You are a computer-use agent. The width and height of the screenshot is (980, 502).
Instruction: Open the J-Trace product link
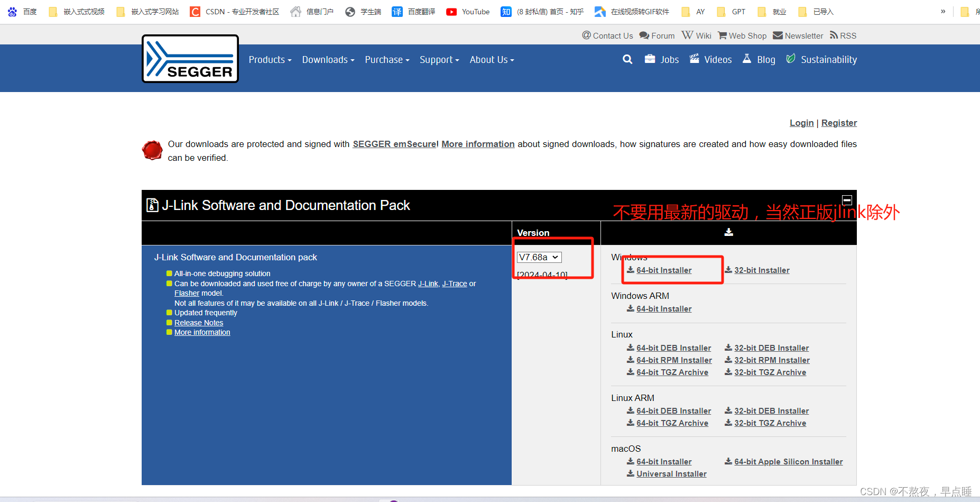(455, 284)
